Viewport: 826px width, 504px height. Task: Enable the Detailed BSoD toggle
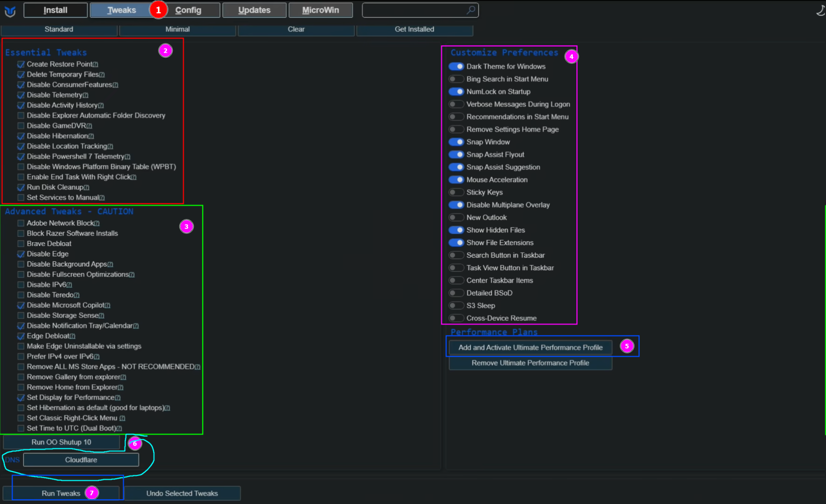[x=456, y=293]
